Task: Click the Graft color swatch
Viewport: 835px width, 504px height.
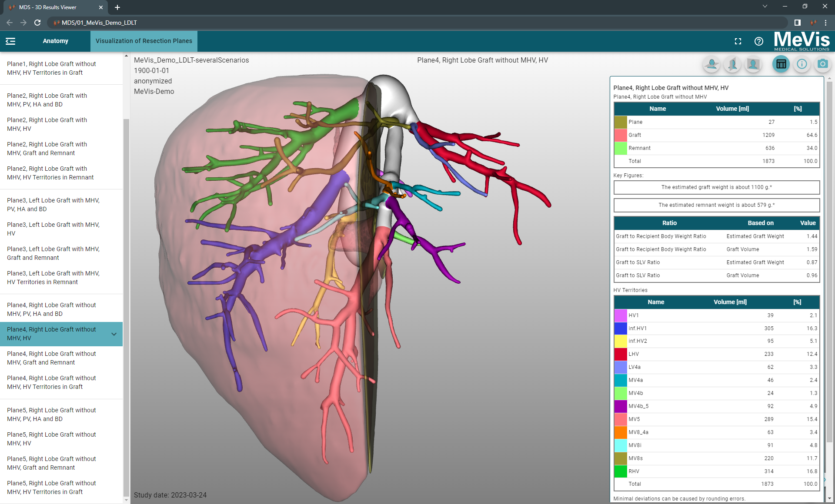Action: click(x=621, y=135)
